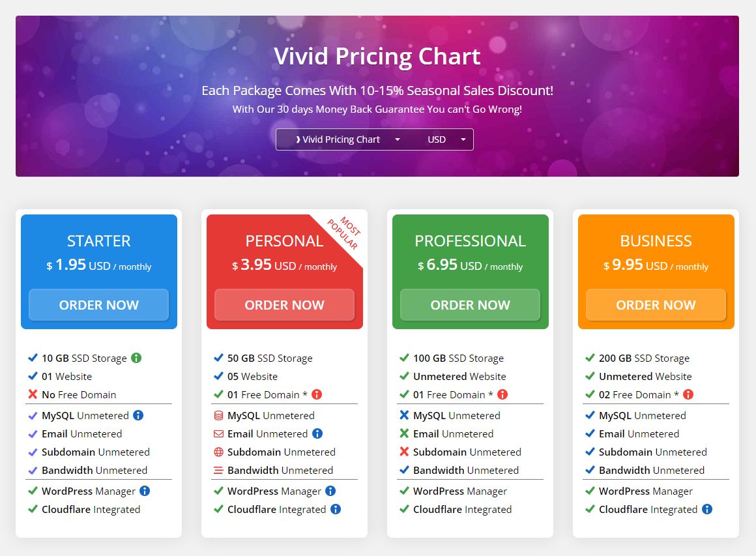
Task: Click the info icon next to Personal Email Unmetered
Action: click(317, 433)
